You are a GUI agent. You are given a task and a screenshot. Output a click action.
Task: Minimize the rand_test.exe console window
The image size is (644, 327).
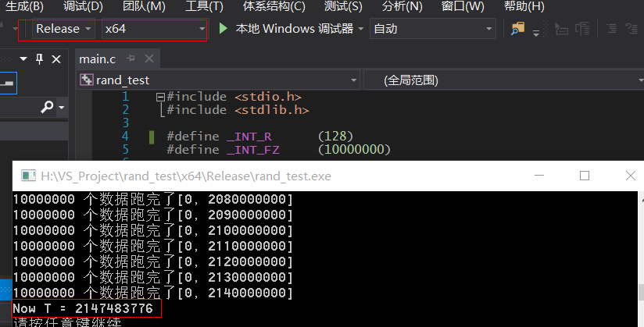click(x=539, y=176)
